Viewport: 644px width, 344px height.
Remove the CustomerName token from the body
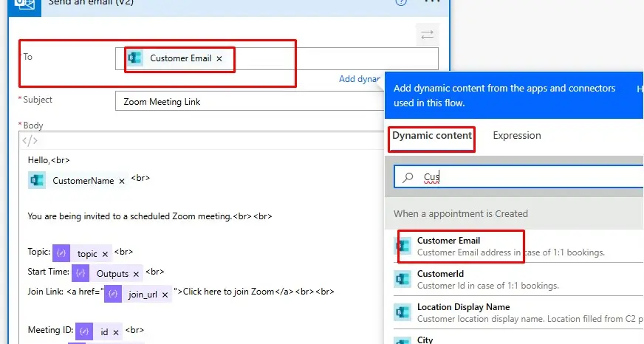pos(122,182)
